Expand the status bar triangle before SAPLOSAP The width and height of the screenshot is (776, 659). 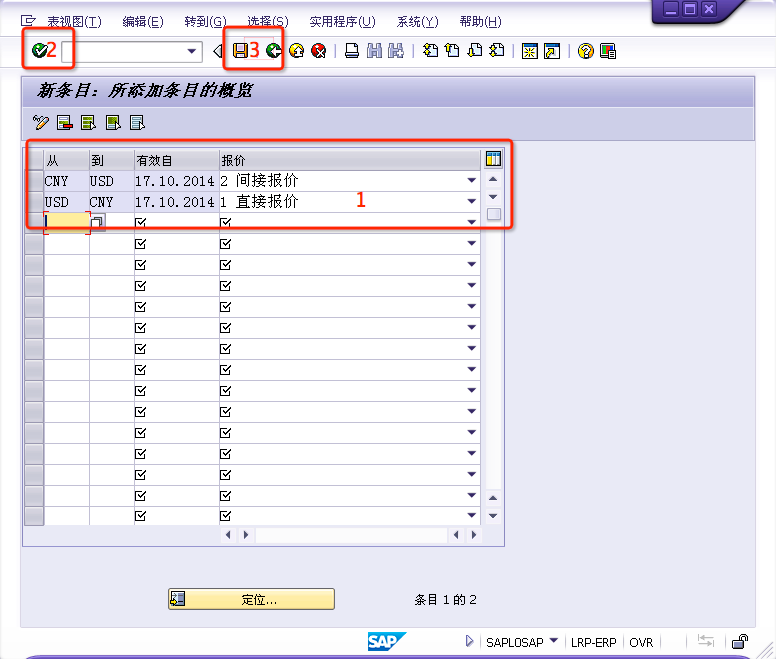[469, 641]
